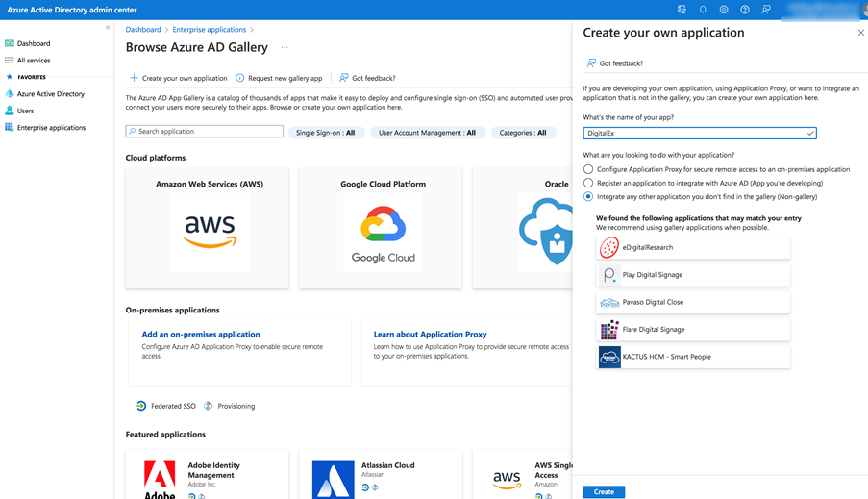Open Enterprise applications in sidebar
Image resolution: width=868 pixels, height=499 pixels.
51,127
